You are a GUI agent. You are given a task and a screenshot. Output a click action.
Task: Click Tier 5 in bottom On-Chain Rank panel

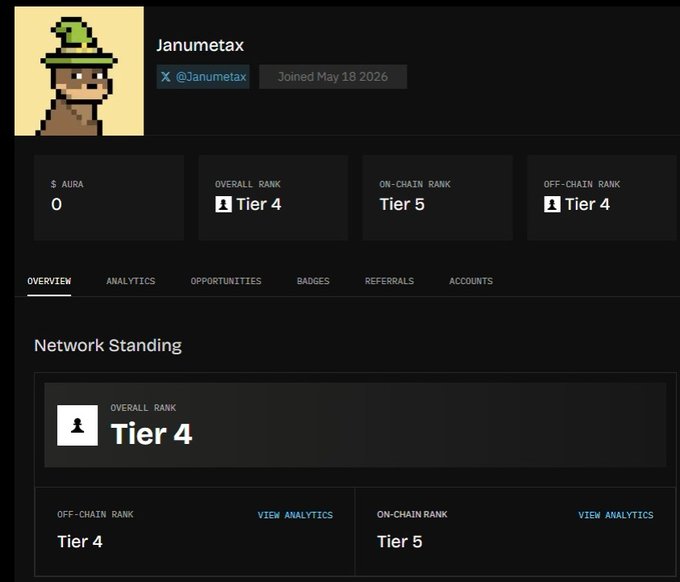tap(399, 542)
